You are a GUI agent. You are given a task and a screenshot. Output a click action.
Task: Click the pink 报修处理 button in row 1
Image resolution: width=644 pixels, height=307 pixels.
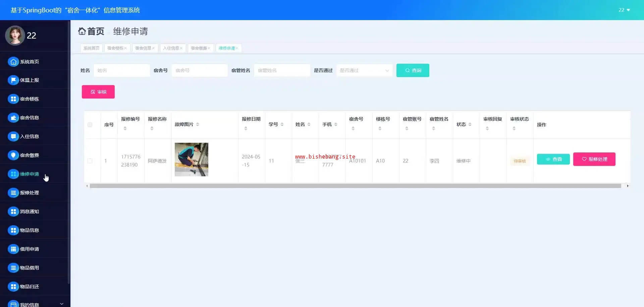(x=594, y=159)
